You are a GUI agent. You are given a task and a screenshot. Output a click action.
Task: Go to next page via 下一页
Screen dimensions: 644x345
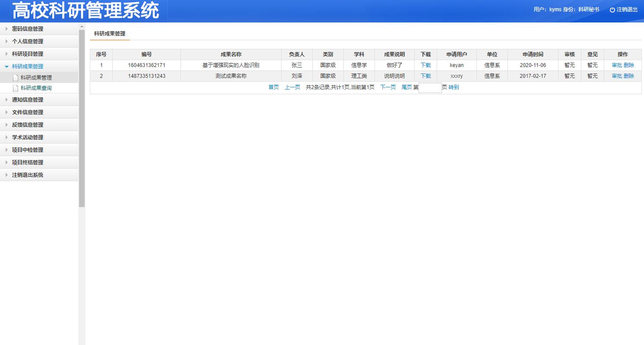coord(388,87)
